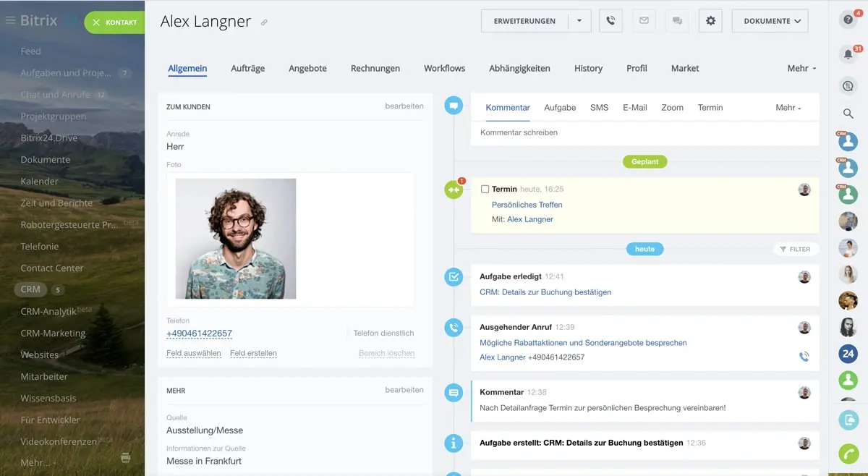Switch to the Aufträge tab
This screenshot has width=868, height=476.
click(248, 68)
